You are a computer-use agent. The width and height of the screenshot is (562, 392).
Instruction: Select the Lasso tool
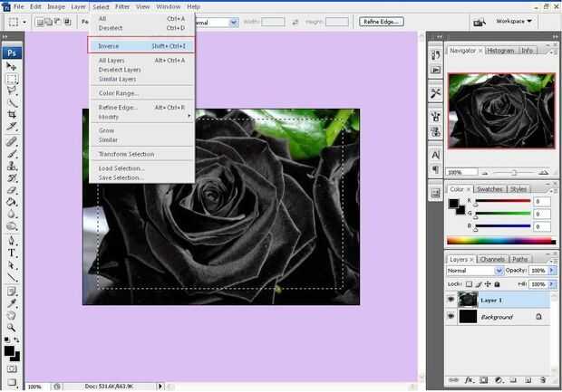pos(12,91)
